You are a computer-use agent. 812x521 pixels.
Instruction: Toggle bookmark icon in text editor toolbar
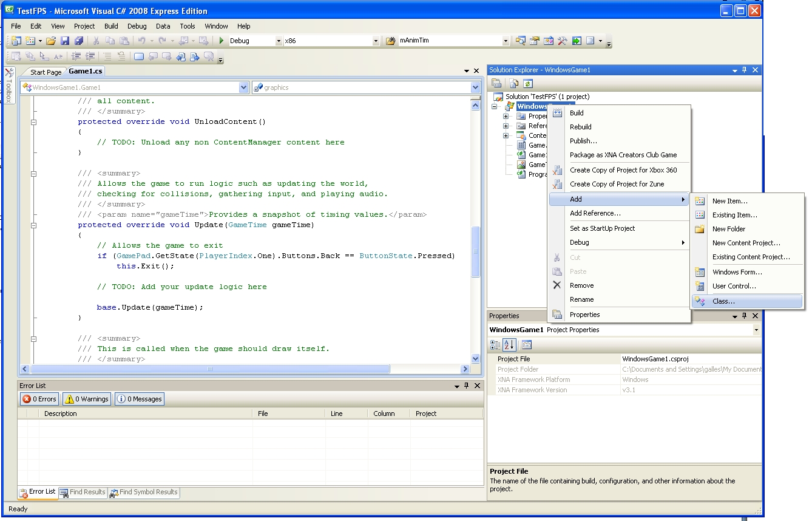(138, 56)
